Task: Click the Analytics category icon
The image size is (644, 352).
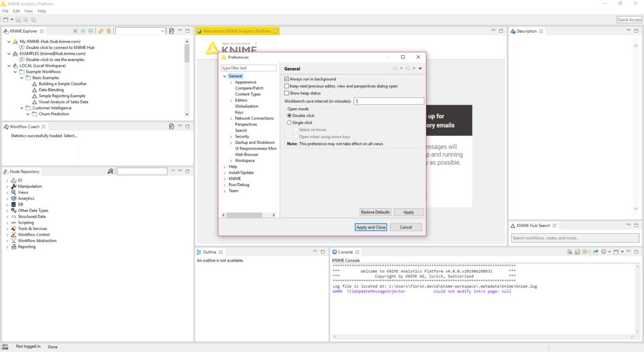Action: pos(14,199)
